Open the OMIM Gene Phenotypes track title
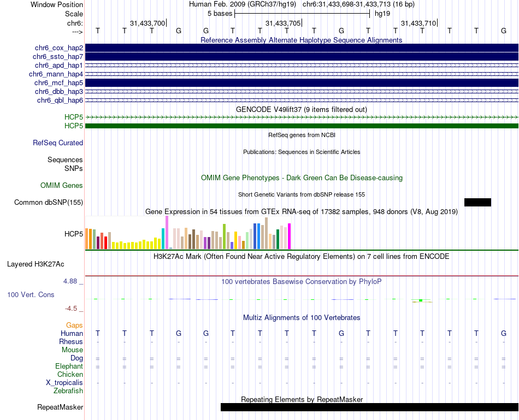Screen dimensions: 519x420 coord(302,178)
